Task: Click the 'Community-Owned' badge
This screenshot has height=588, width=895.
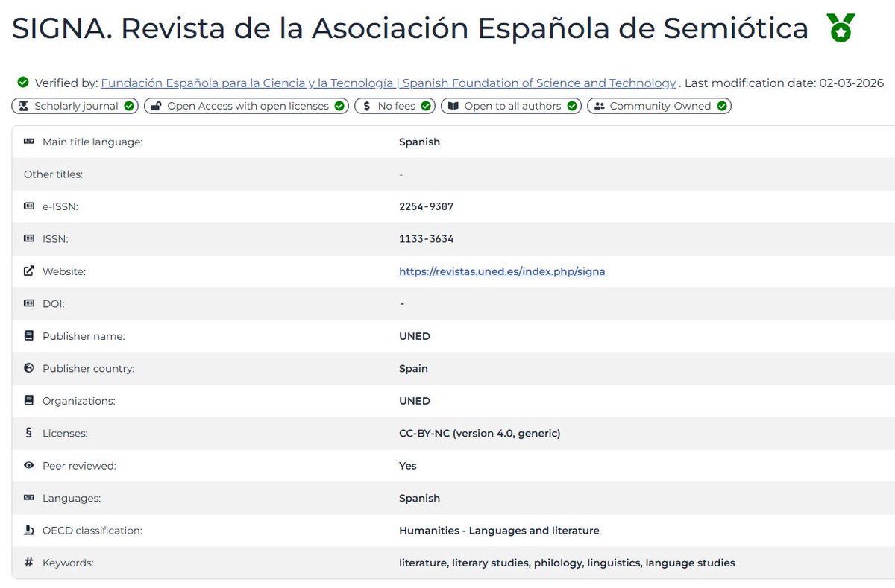Action: click(x=659, y=106)
